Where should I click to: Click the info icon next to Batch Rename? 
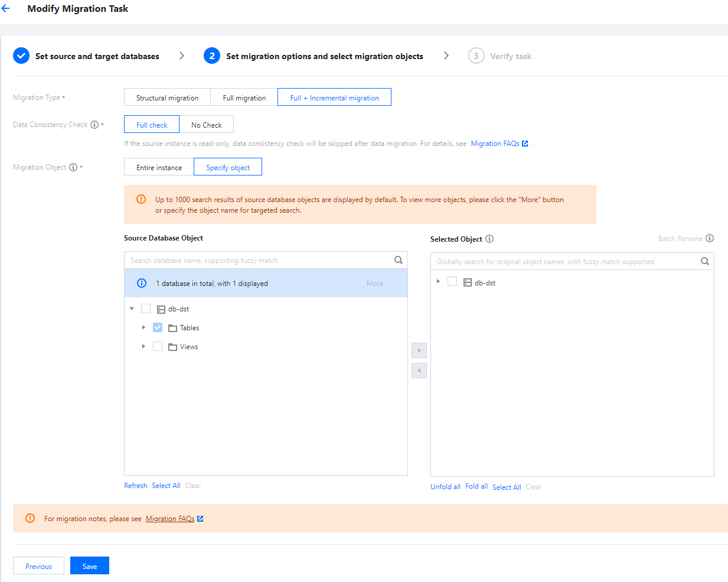tap(710, 238)
